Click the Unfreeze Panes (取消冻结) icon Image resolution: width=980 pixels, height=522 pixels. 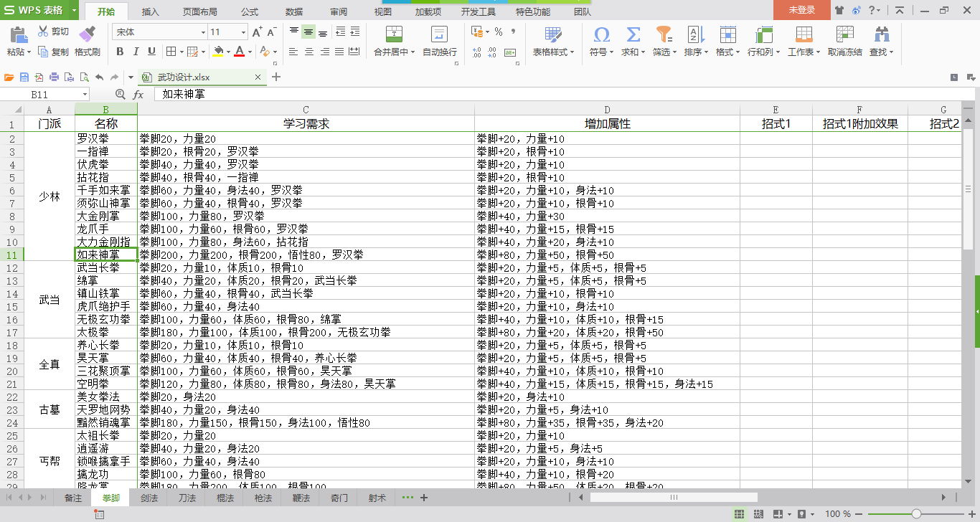click(844, 34)
